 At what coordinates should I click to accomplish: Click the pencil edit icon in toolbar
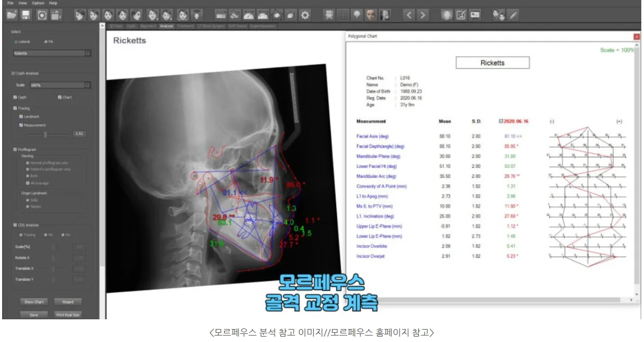513,16
